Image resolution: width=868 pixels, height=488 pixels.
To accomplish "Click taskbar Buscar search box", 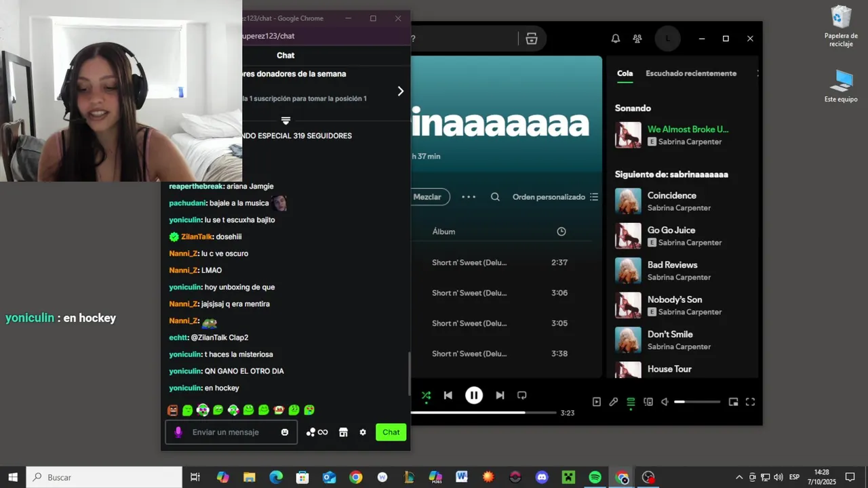I will pos(104,477).
